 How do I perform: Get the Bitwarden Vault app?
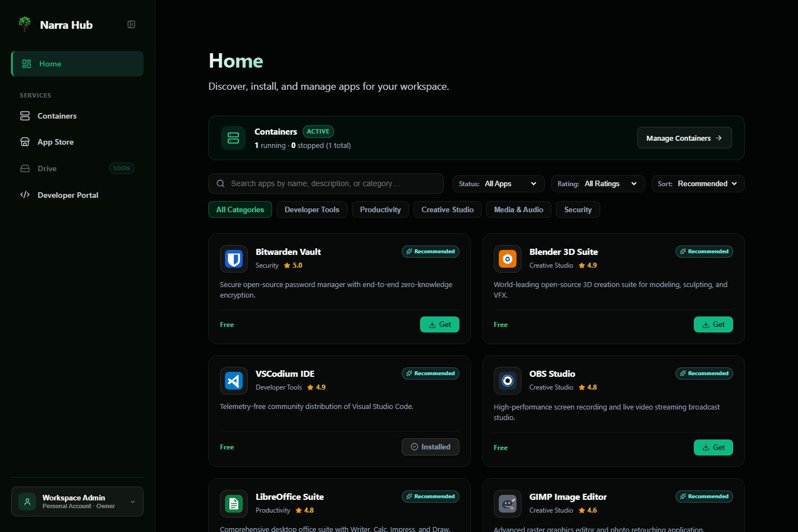pos(439,325)
